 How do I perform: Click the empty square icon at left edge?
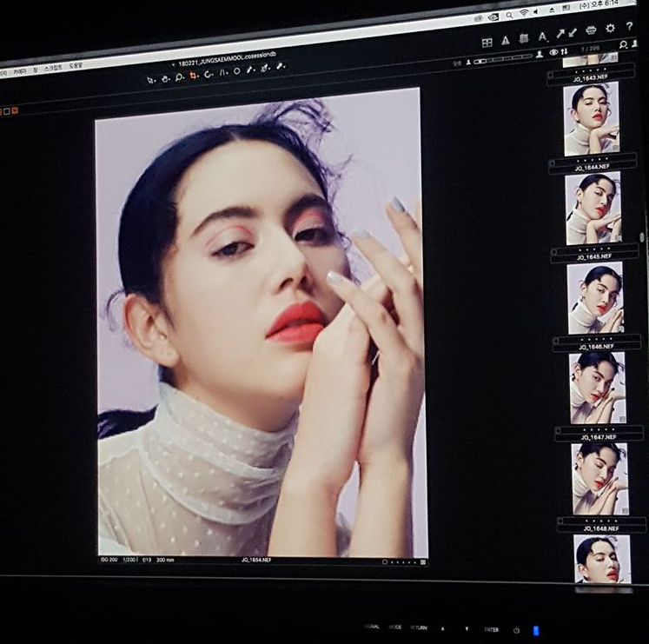click(7, 111)
